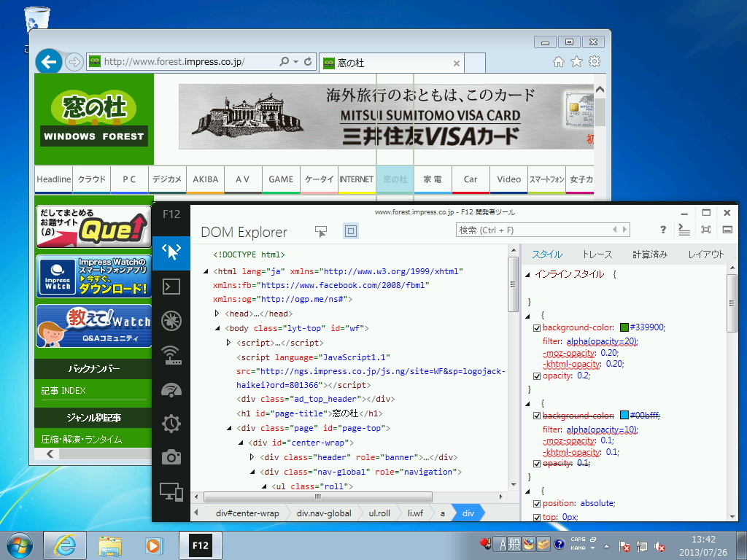Open the AKIBA navigation link

[x=205, y=179]
